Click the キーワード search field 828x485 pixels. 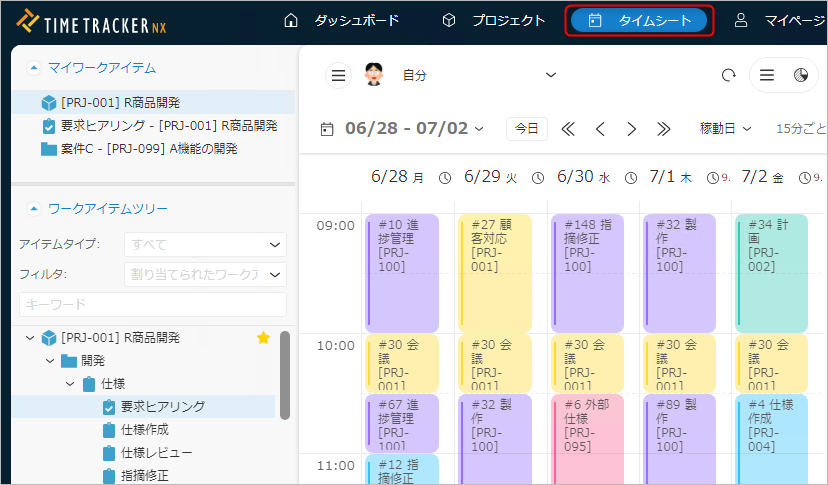[x=152, y=304]
